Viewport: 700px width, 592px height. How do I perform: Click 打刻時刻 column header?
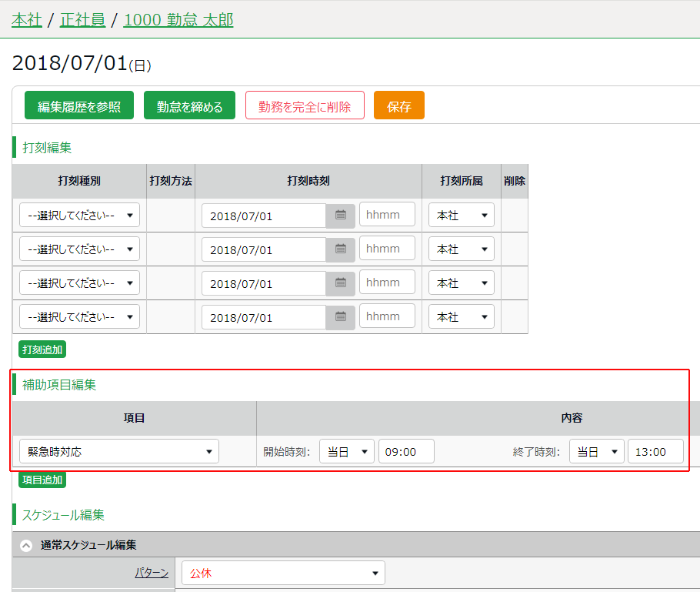(x=308, y=181)
